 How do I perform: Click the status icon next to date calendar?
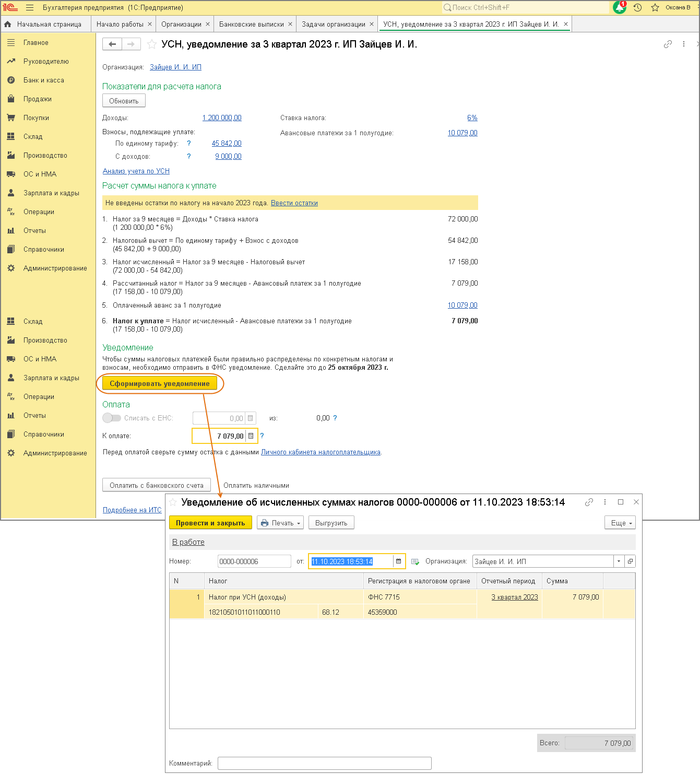pyautogui.click(x=416, y=561)
